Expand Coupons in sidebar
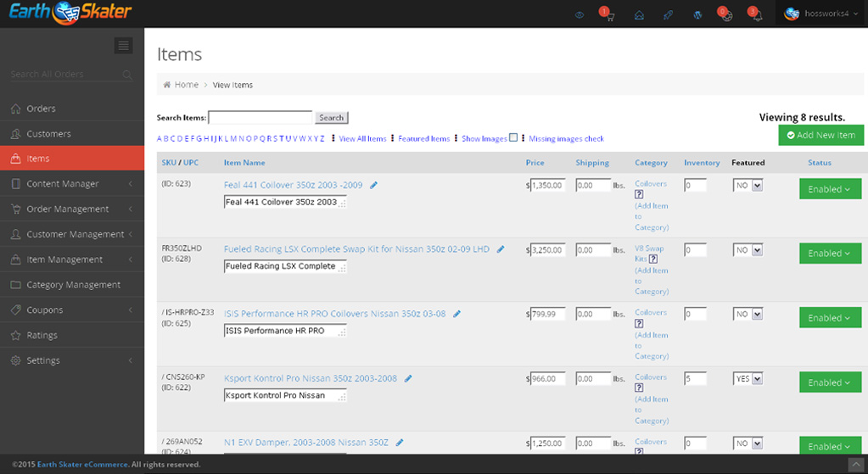Screen dimensions: 868x474 tap(72, 310)
